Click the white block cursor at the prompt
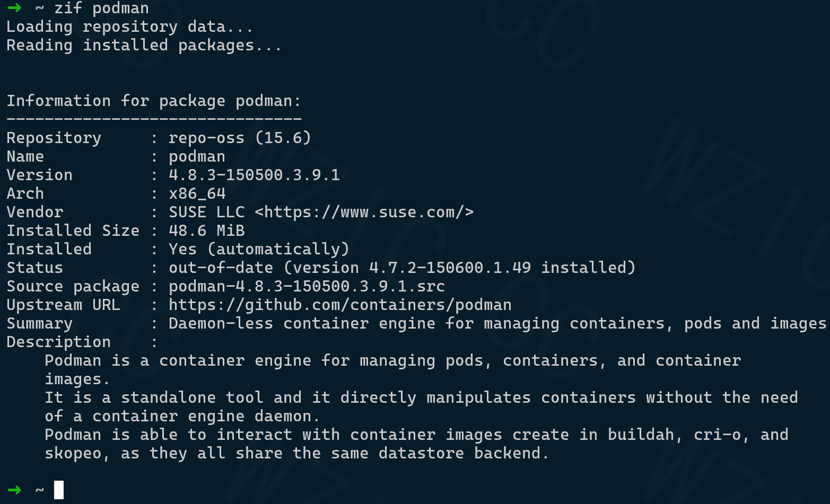830x504 pixels. click(59, 490)
